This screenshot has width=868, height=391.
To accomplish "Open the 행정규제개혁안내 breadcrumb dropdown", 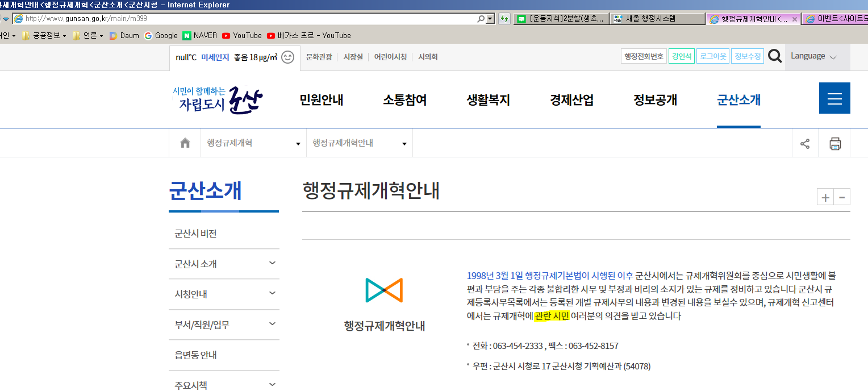I will [x=359, y=143].
